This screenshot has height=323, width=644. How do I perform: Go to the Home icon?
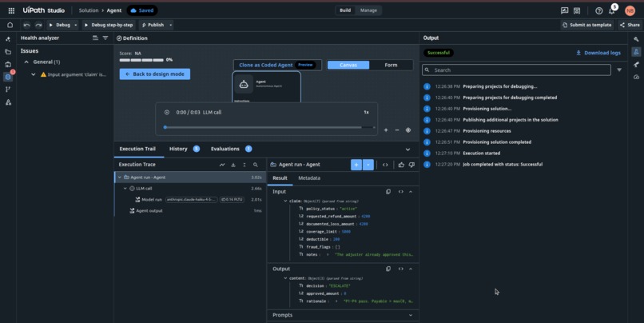coord(10,25)
